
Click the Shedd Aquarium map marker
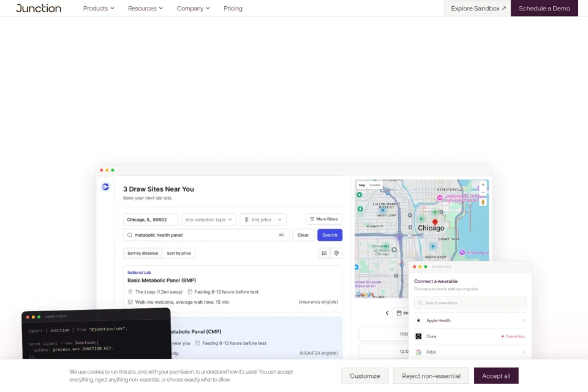pyautogui.click(x=462, y=252)
